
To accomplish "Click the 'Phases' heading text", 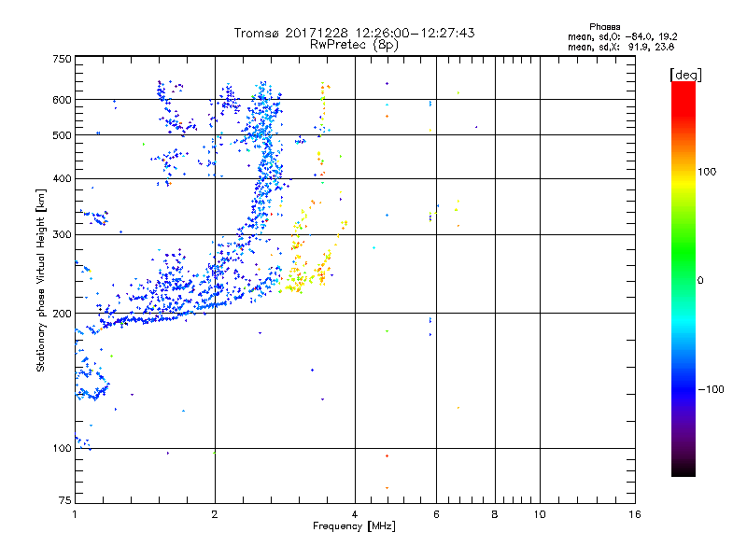I will coord(604,27).
